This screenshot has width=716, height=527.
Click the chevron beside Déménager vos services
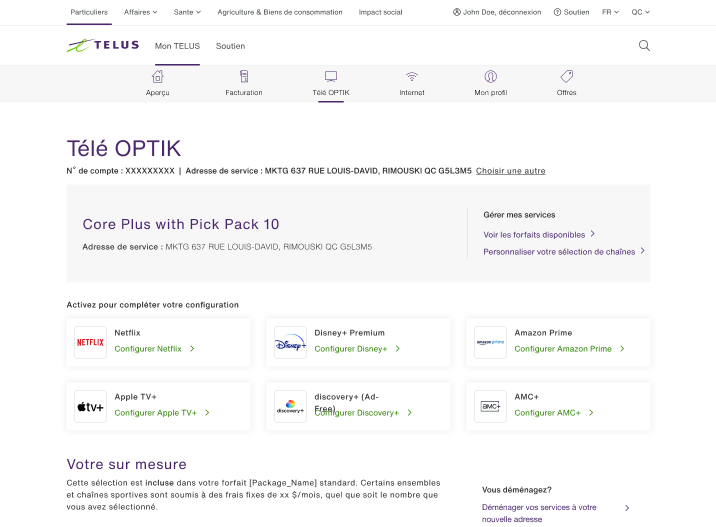[x=627, y=508]
